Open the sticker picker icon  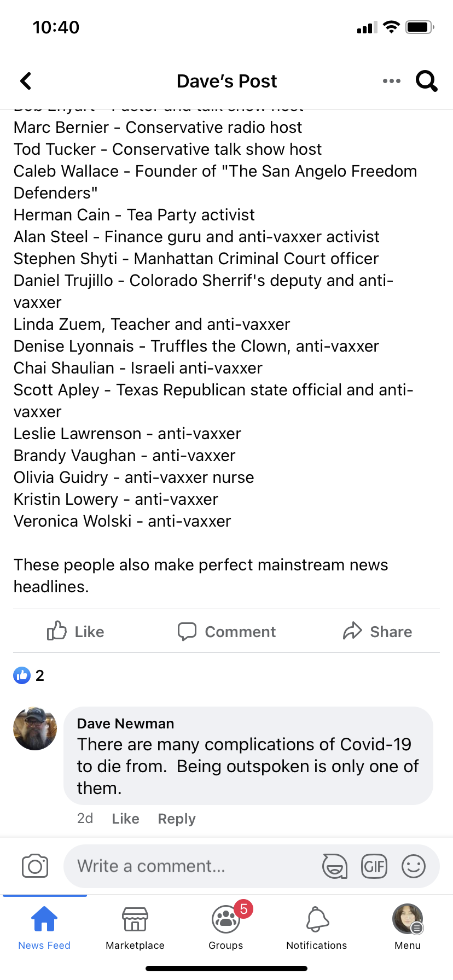click(x=334, y=866)
